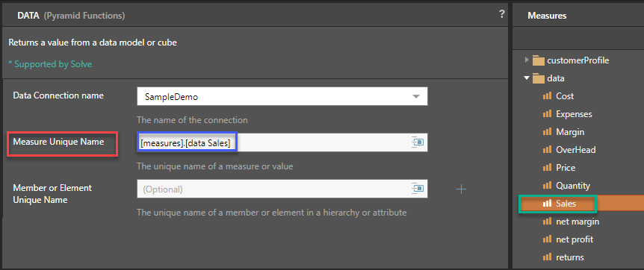644x270 pixels.
Task: Select the Cost measure icon
Action: (x=547, y=96)
